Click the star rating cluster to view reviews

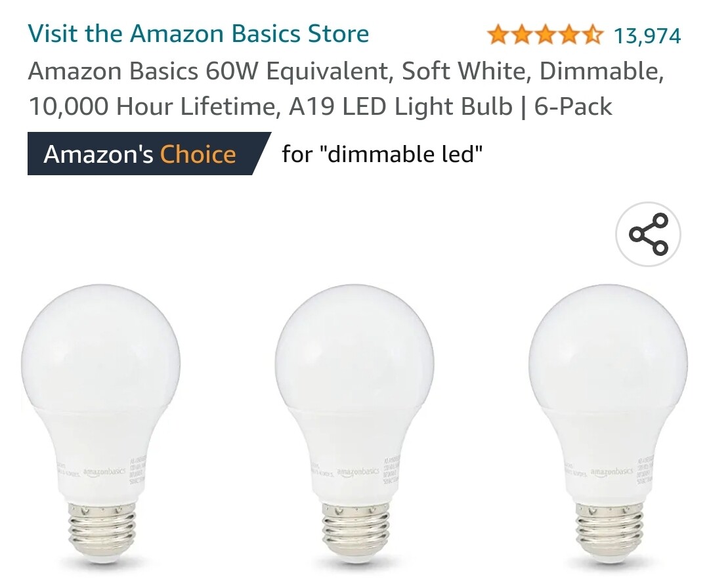tap(544, 33)
